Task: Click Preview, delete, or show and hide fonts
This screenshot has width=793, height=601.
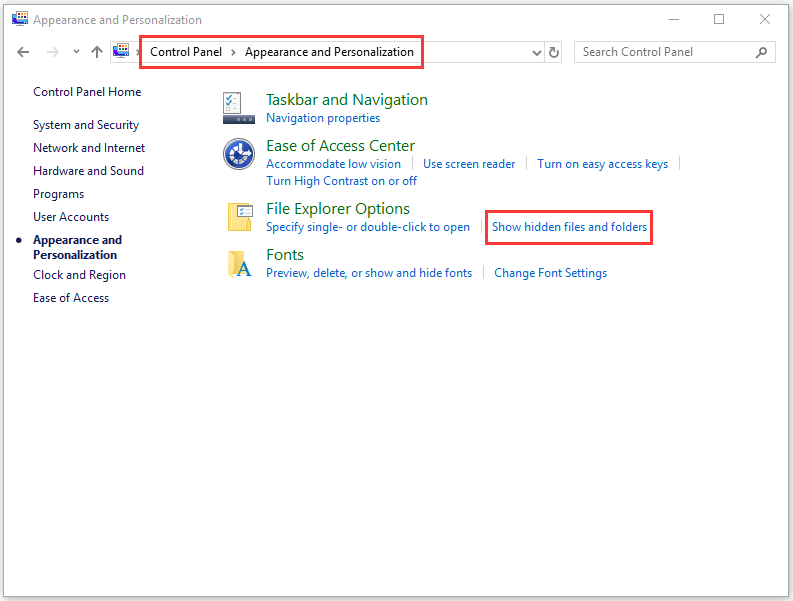Action: point(369,273)
